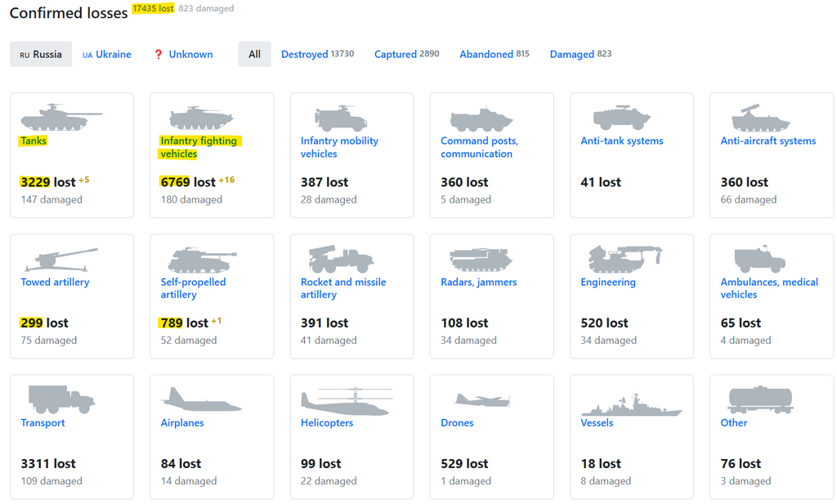The image size is (837, 504).
Task: Click the towed artillery cannon icon
Action: (60, 260)
